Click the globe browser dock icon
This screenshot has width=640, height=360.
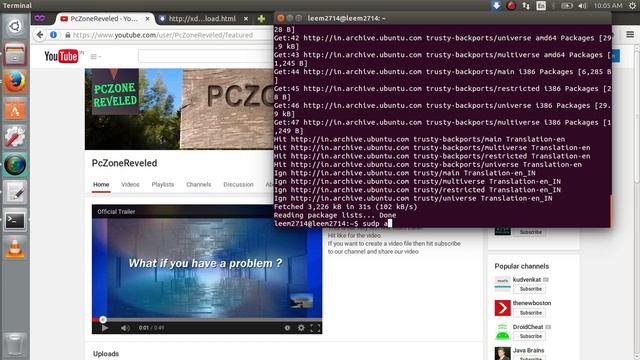[15, 164]
